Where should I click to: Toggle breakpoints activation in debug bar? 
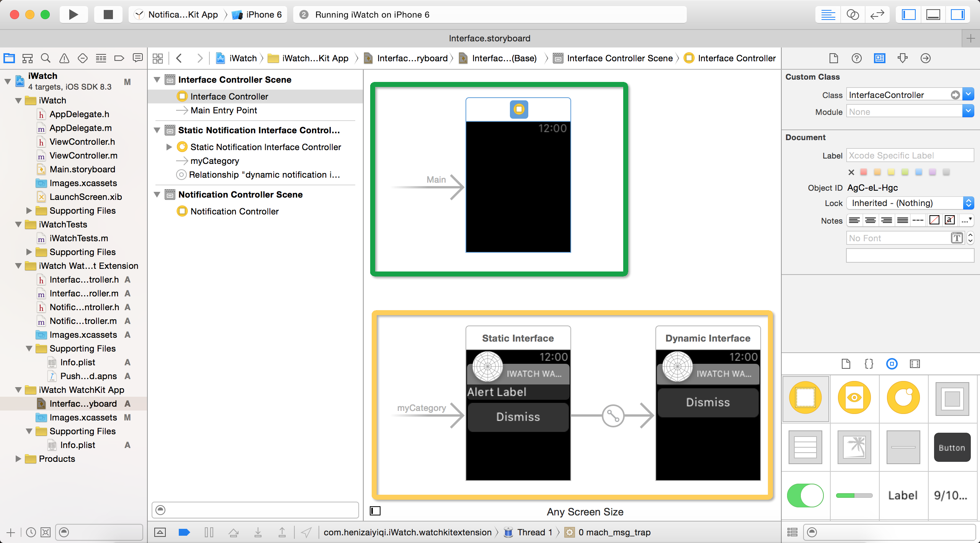coord(184,532)
